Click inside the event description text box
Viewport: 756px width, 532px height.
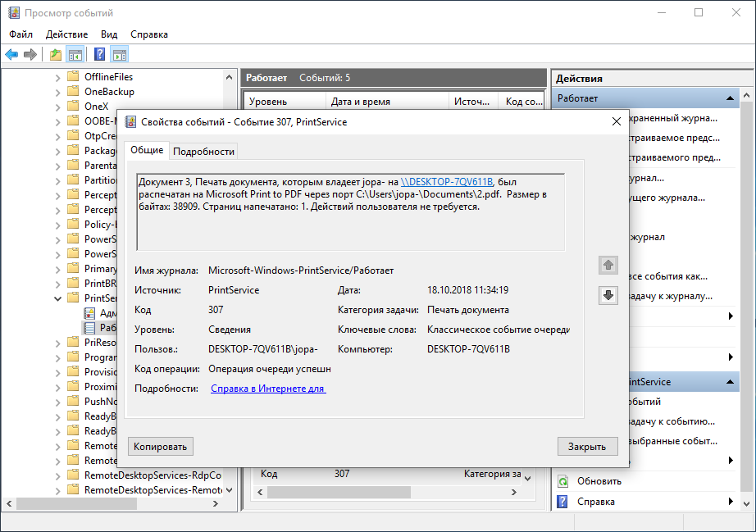(350, 212)
